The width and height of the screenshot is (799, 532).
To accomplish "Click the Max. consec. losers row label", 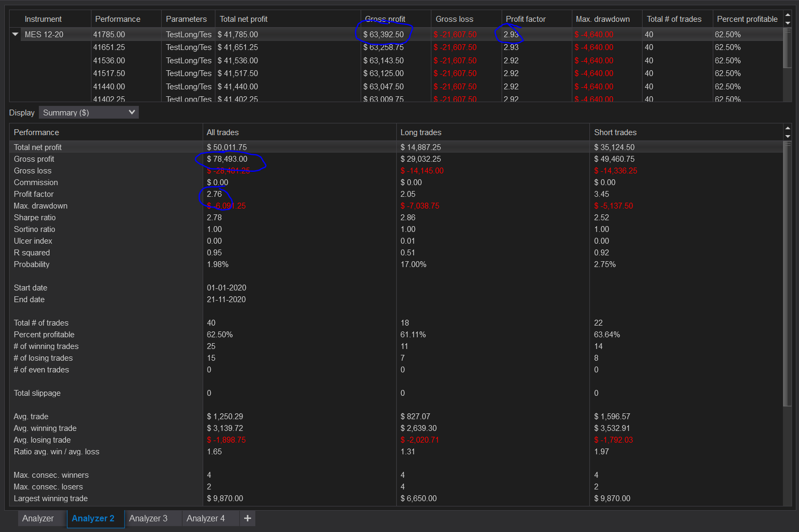I will pos(48,487).
